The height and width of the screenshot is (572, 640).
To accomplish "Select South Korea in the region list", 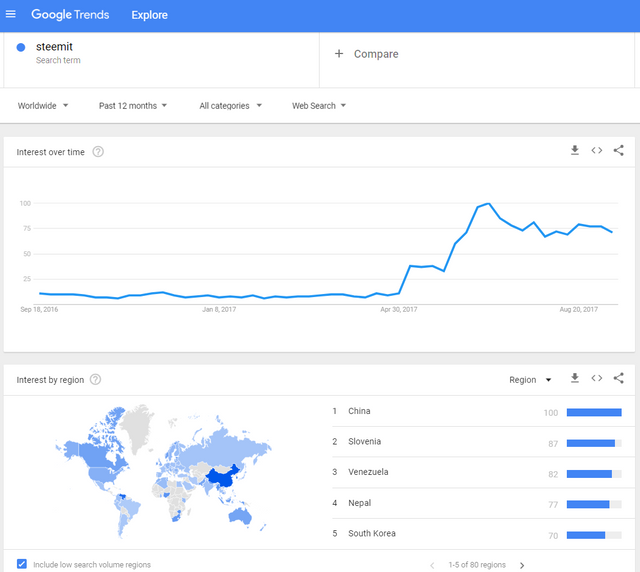I will click(483, 534).
